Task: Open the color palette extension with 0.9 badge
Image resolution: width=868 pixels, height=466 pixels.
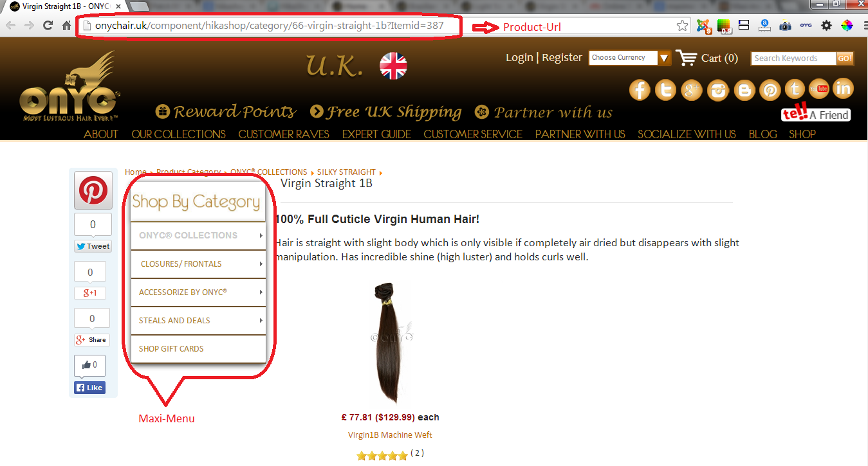Action: tap(725, 26)
